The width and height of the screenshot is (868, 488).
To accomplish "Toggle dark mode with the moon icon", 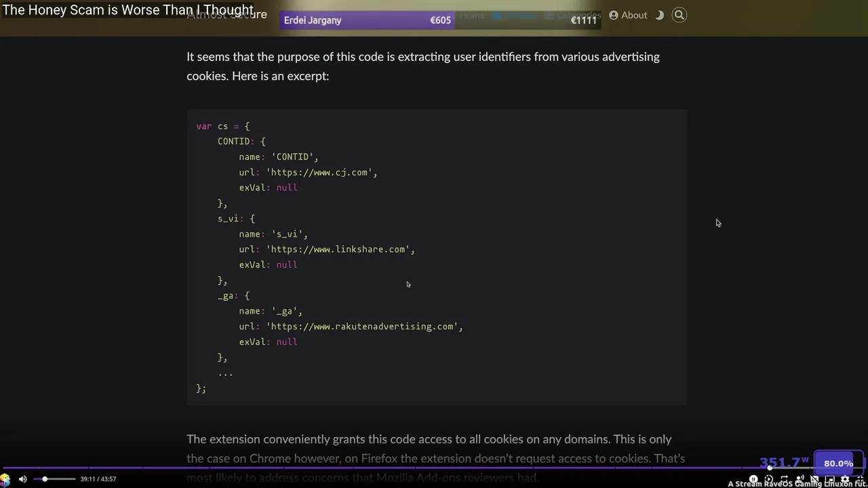I will click(659, 15).
